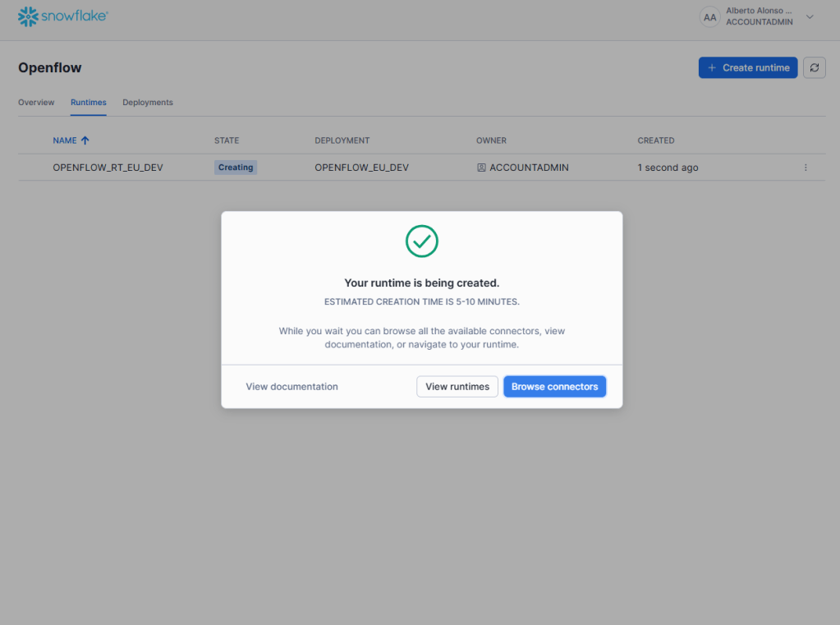Sort by the STATE column header

pyautogui.click(x=227, y=140)
